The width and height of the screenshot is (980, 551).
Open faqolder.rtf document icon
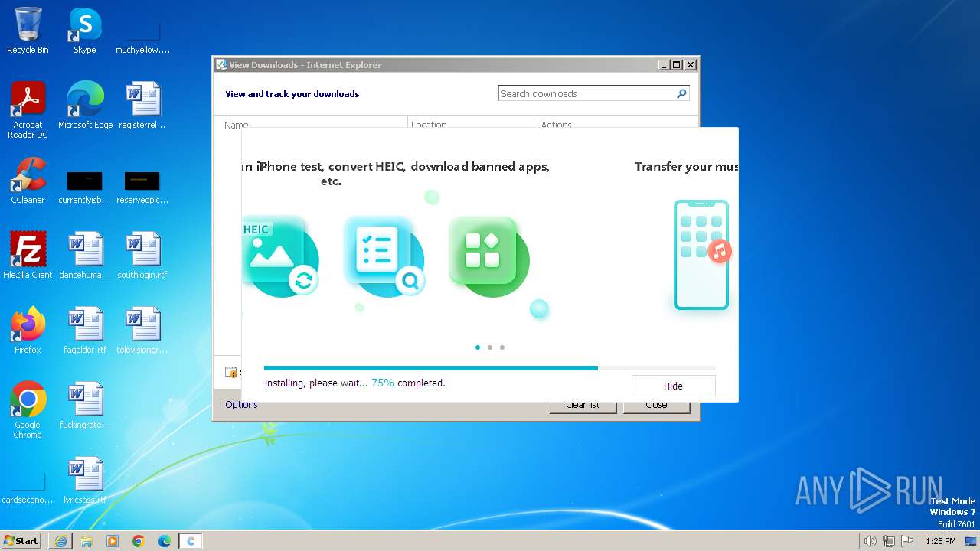[85, 331]
